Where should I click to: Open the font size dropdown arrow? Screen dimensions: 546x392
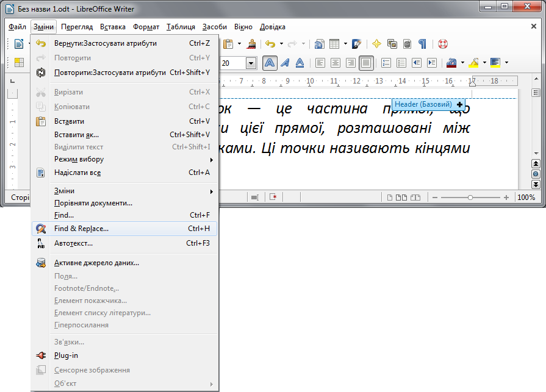251,63
